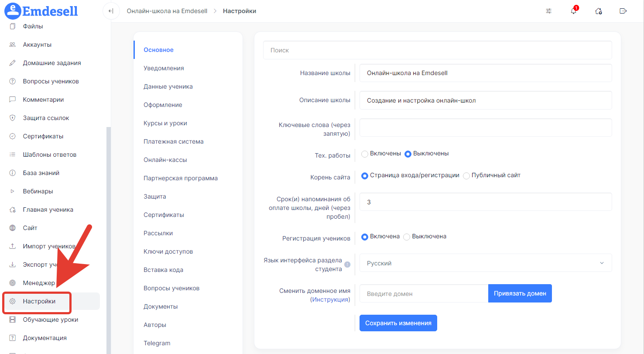The height and width of the screenshot is (354, 644).
Task: Open the Уведомления settings tab
Action: click(164, 68)
